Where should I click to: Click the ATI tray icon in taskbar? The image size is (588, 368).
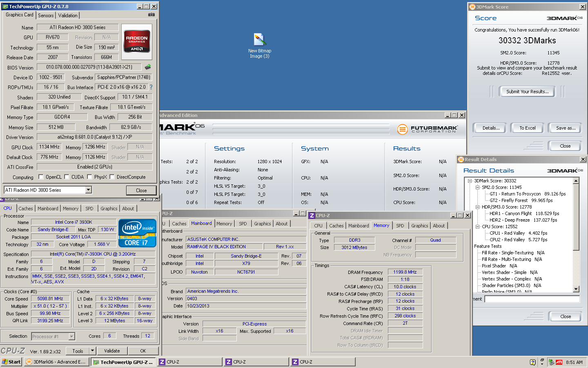click(x=559, y=362)
